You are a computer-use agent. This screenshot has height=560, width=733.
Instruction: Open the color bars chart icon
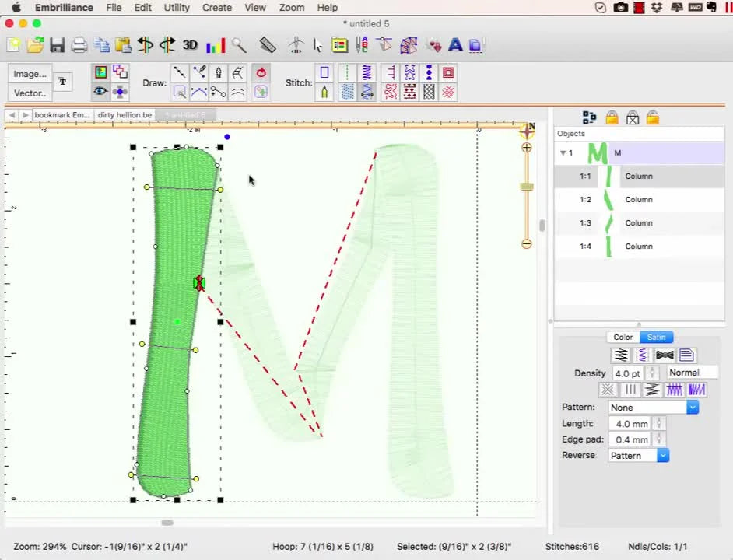click(x=216, y=45)
